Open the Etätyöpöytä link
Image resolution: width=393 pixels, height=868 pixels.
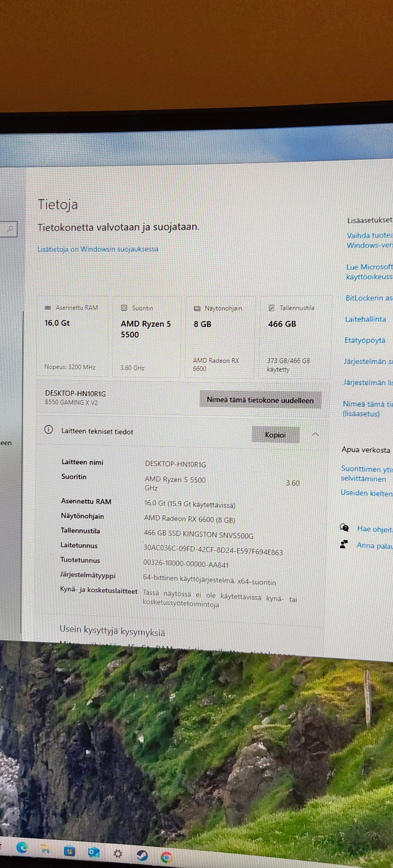click(x=364, y=340)
